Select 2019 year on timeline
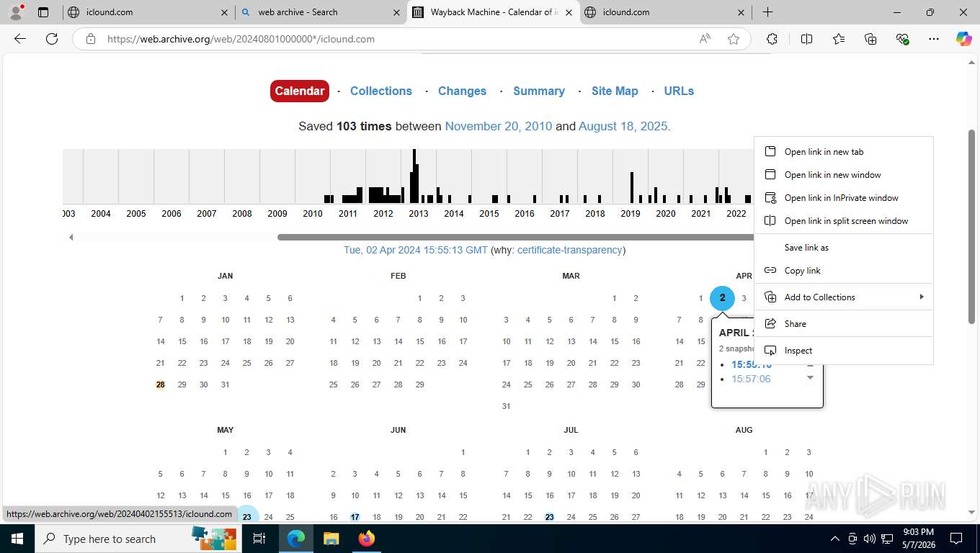Screen dimensions: 980x553 (x=631, y=213)
